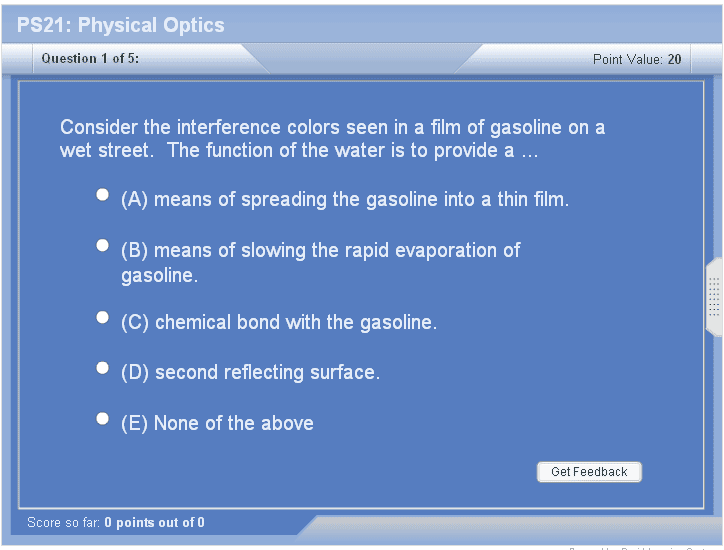Viewport: 724px width, 550px height.
Task: Mark radio button (D) second reflecting surface
Action: [102, 368]
